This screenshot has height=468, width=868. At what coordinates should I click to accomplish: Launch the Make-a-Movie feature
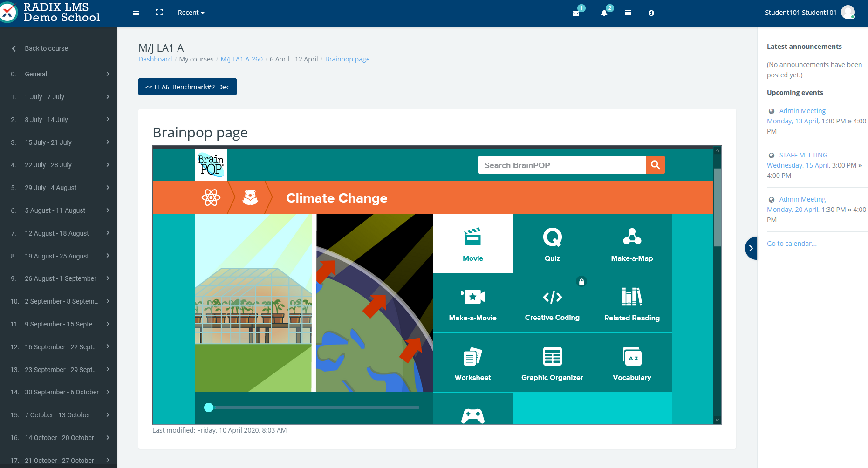[472, 303]
